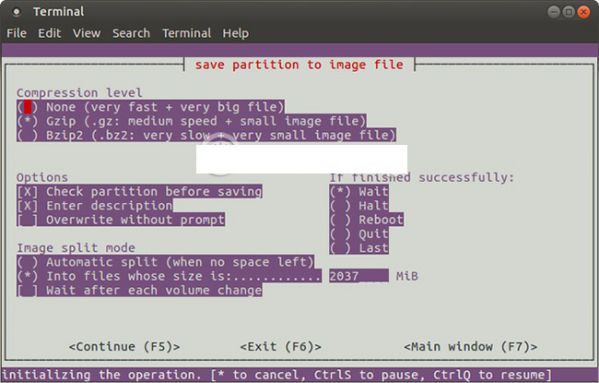
Task: Click Continue (F5) button
Action: pos(125,347)
